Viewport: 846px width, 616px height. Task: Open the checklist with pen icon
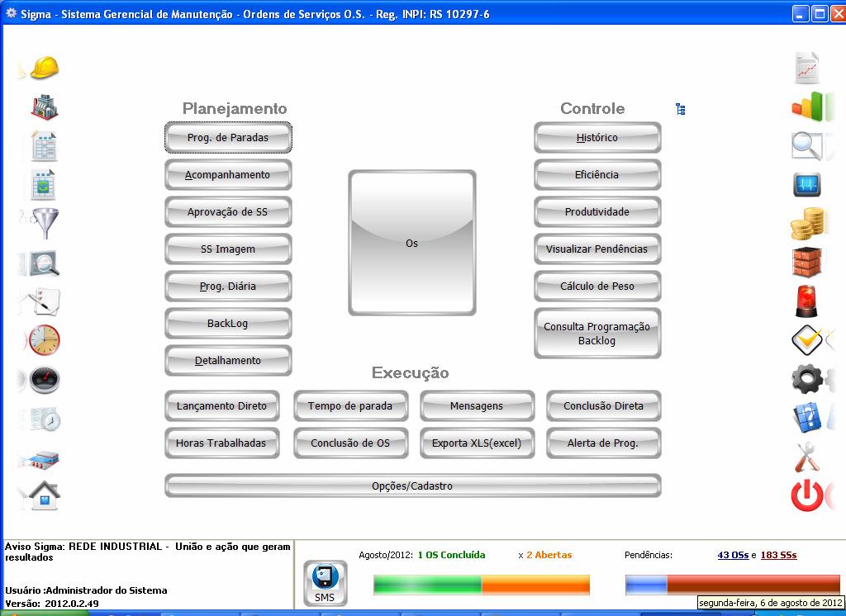45,301
